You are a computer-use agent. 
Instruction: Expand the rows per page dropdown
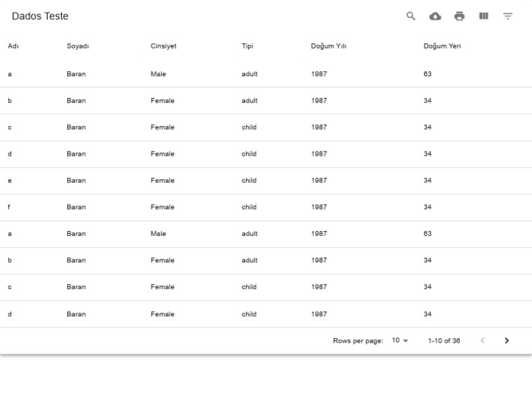[x=400, y=340]
